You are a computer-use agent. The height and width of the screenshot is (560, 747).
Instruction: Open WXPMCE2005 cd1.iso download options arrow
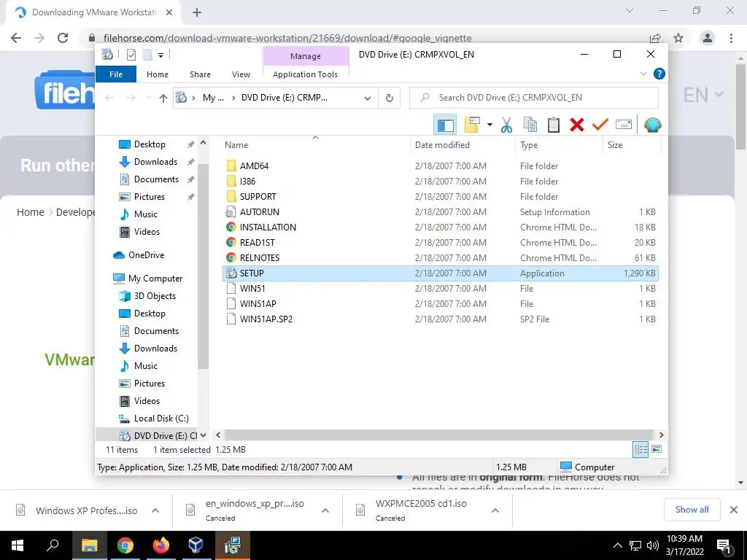click(495, 510)
